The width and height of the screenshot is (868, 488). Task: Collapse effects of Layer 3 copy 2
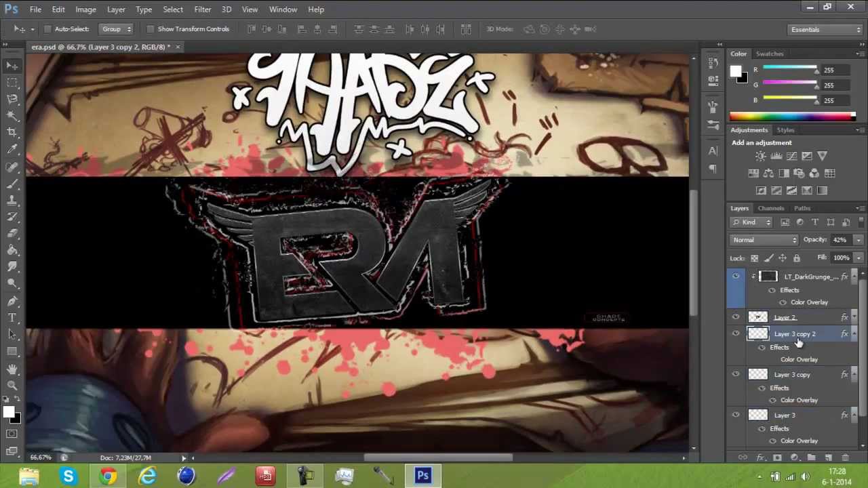pyautogui.click(x=853, y=333)
